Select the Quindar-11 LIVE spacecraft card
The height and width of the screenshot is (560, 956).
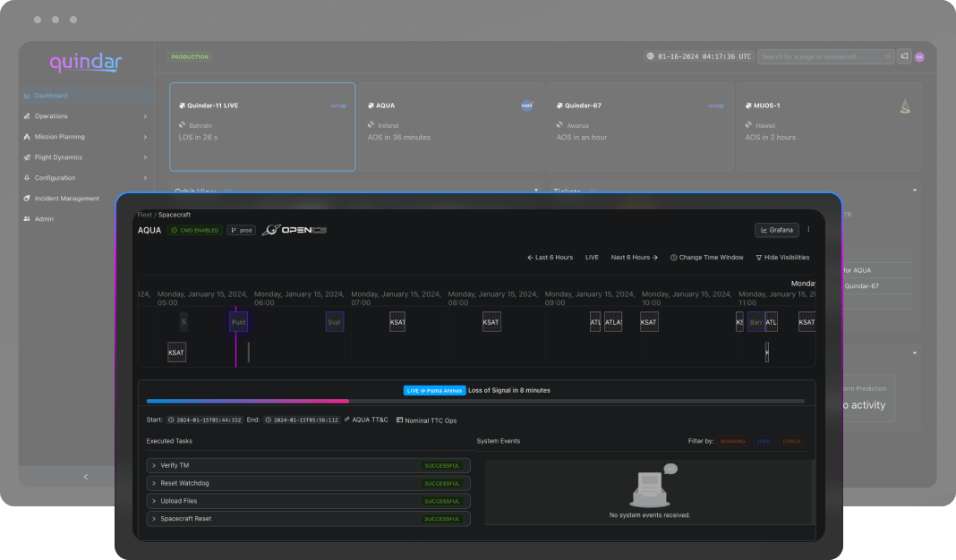[x=262, y=127]
